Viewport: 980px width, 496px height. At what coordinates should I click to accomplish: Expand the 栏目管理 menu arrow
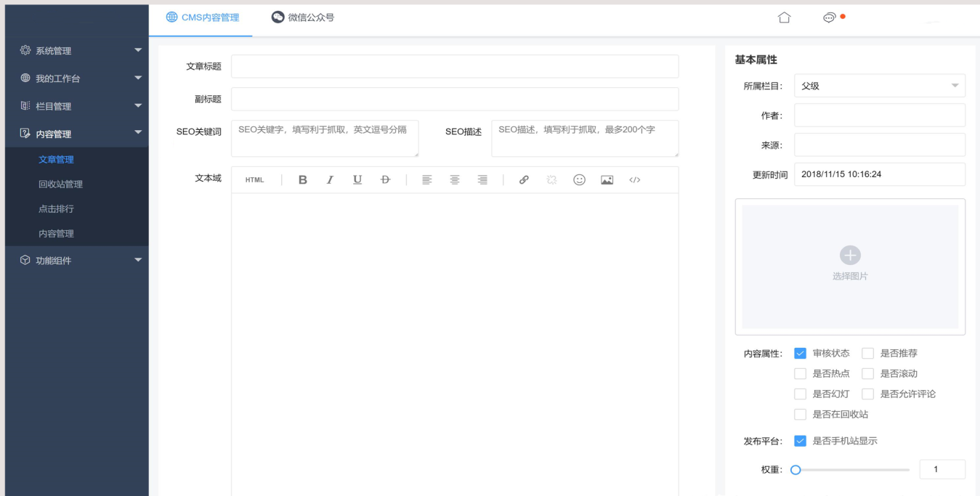[x=138, y=106]
